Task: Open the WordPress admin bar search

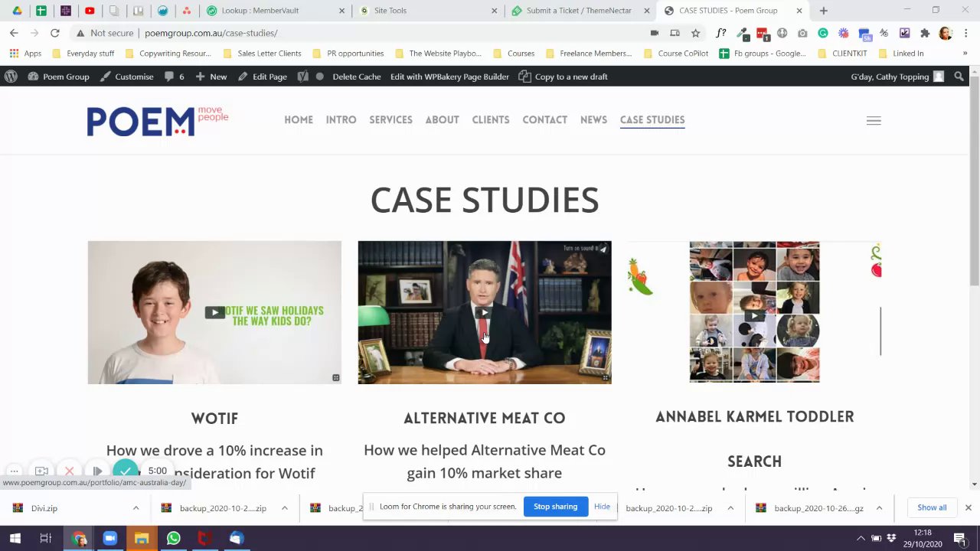Action: (959, 77)
